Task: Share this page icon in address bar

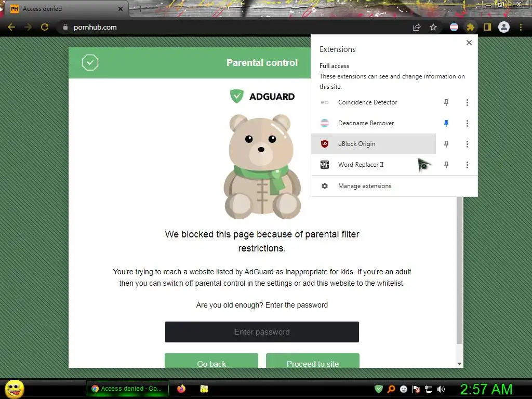Action: 417,27
